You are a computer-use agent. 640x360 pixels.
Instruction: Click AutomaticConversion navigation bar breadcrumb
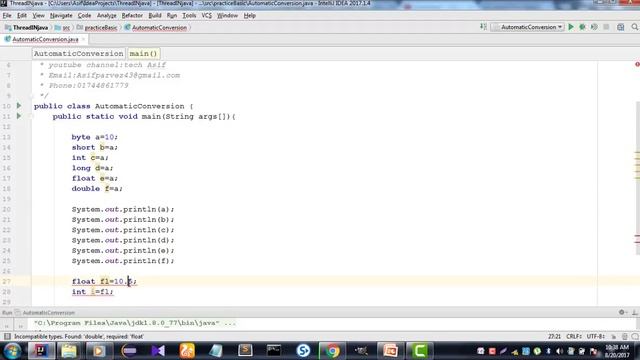[156, 27]
